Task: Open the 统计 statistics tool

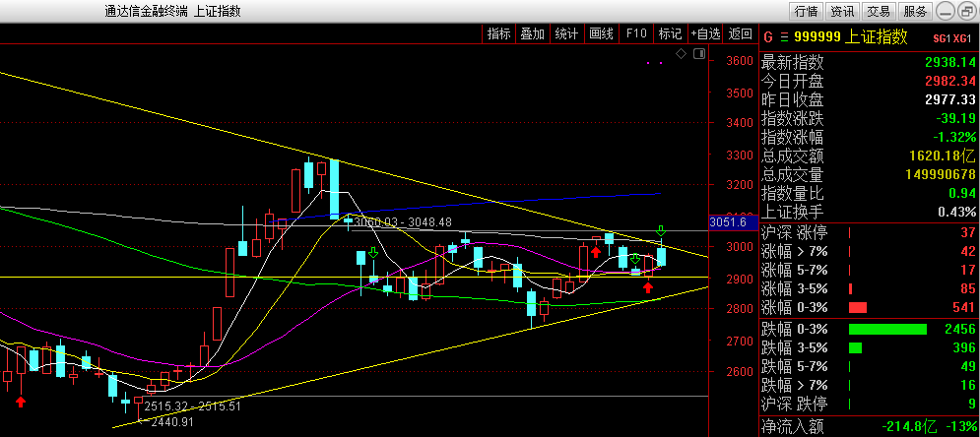Action: coord(567,33)
